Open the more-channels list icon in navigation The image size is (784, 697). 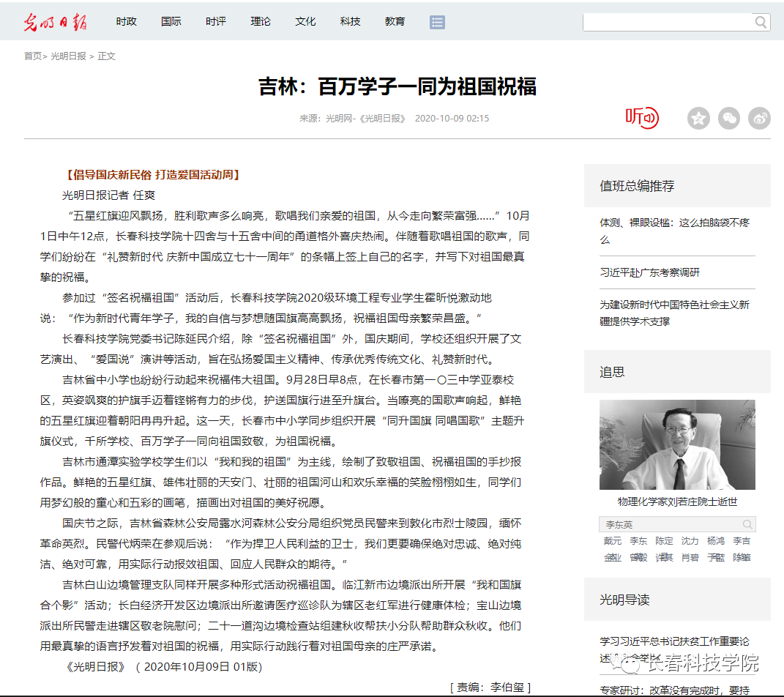[x=437, y=22]
